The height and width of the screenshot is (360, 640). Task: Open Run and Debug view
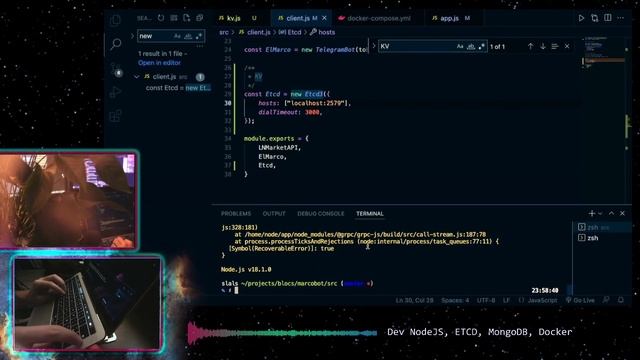pyautogui.click(x=116, y=92)
